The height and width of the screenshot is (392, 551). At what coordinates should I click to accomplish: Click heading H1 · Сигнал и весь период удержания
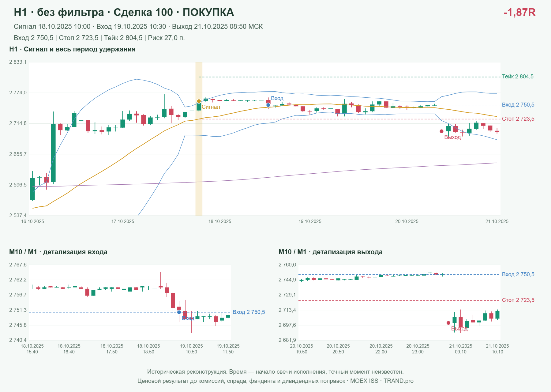72,49
